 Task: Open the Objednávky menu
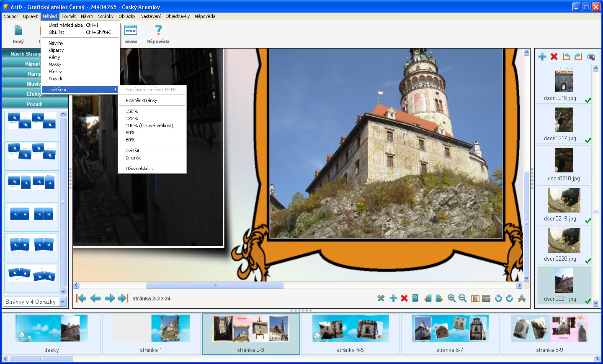[178, 16]
